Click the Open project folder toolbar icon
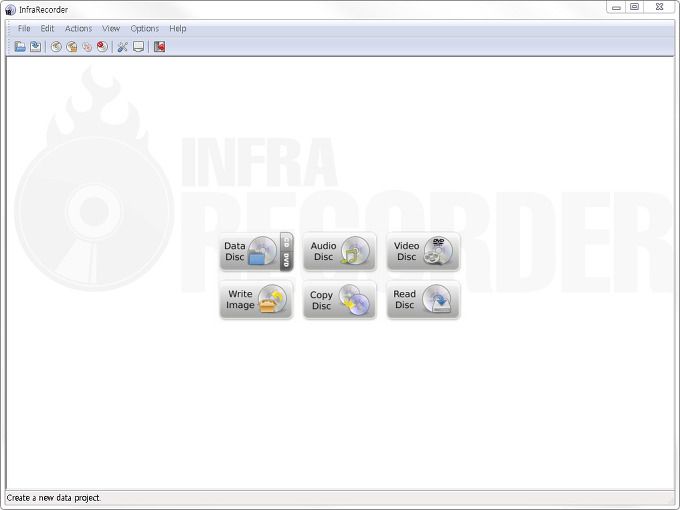The image size is (680, 510). pyautogui.click(x=20, y=46)
